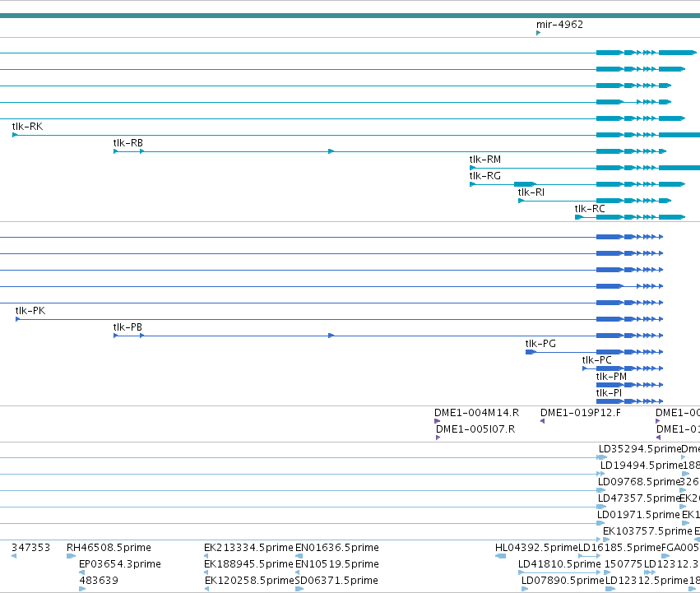Screen dimensions: 700x593
Task: Select the EN10519.5prime EST label
Action: (337, 564)
